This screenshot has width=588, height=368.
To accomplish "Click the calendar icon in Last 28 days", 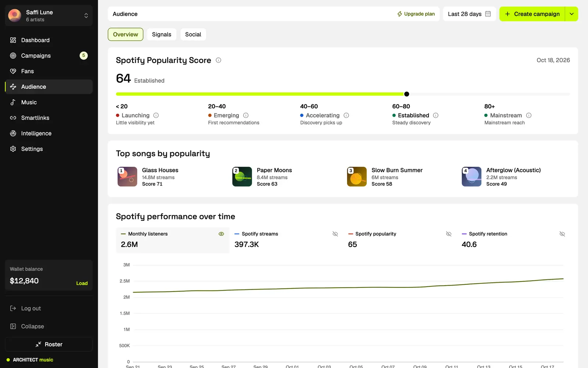I will [x=488, y=14].
